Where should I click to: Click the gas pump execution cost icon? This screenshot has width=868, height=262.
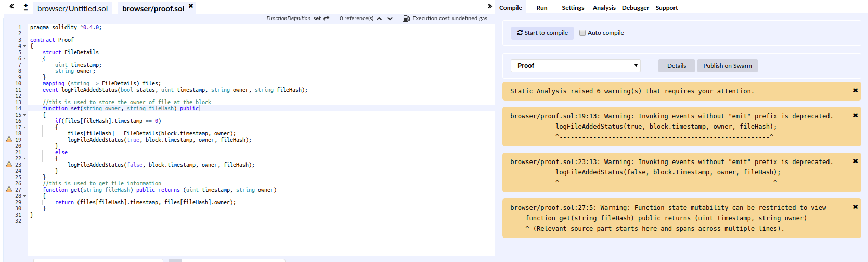[x=406, y=19]
